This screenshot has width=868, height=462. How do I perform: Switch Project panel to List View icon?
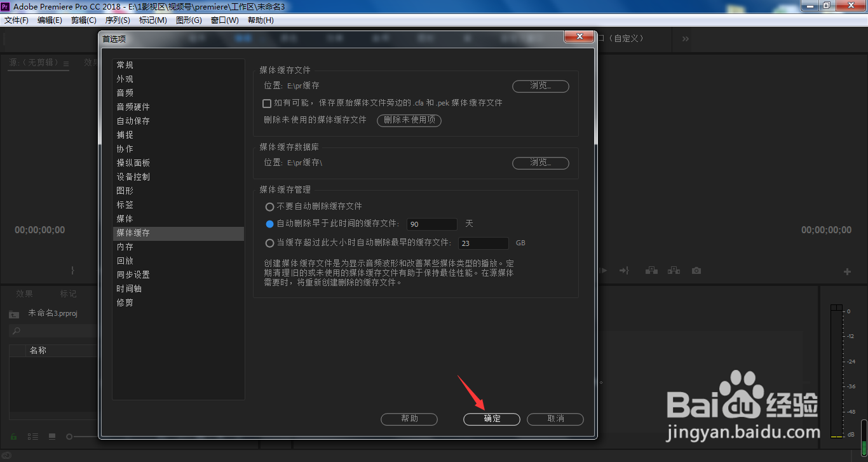click(x=33, y=437)
